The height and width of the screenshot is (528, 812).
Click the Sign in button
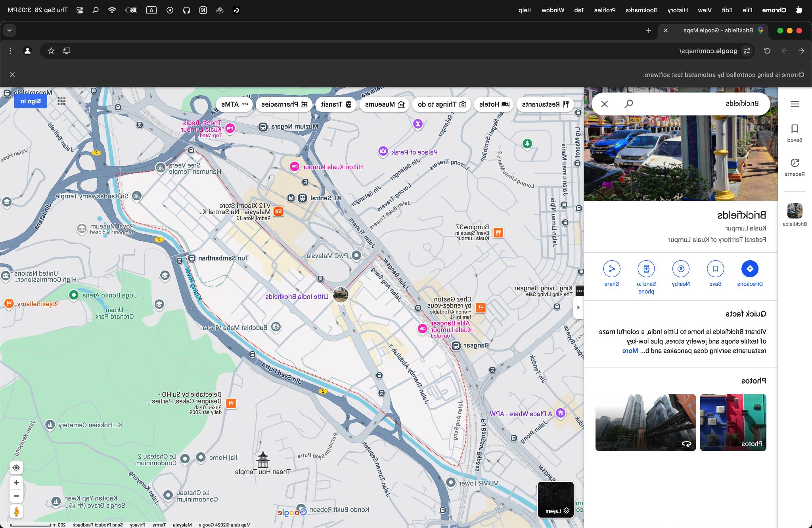click(x=31, y=101)
